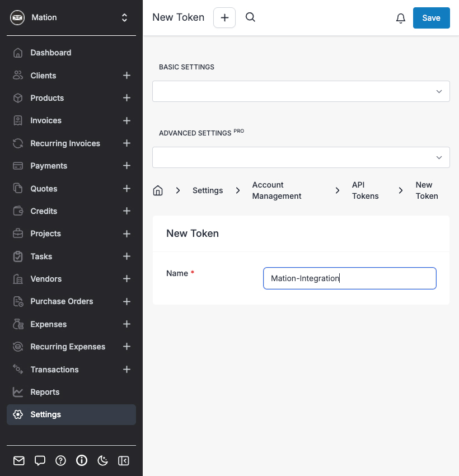Add a new expense via plus icon
Screen dimensions: 459x476
(127, 324)
